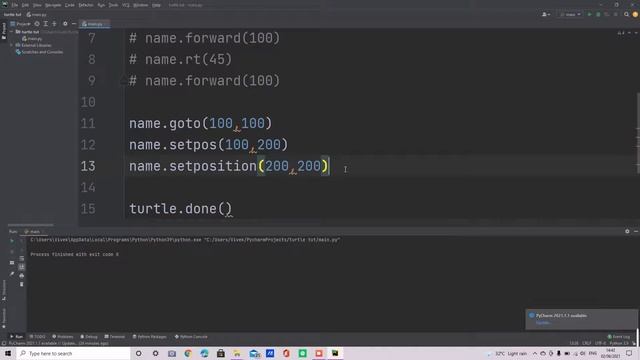Open the Python interpreter selector in status bar

click(619, 343)
